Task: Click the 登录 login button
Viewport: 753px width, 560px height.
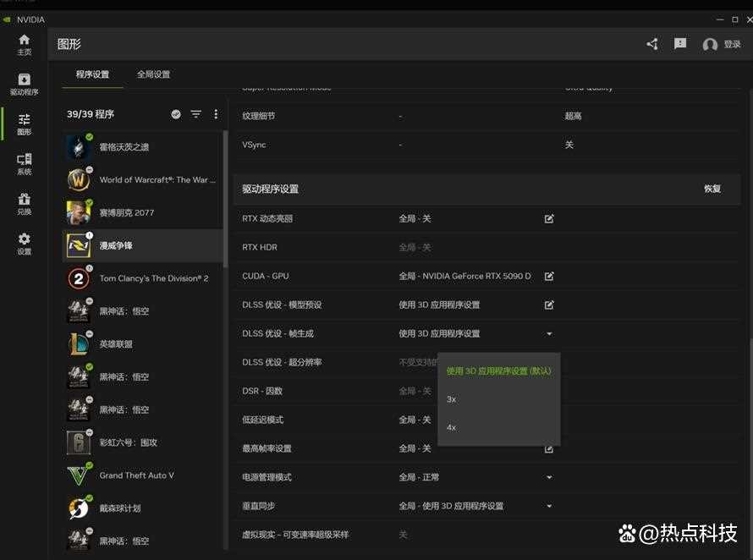Action: [722, 45]
